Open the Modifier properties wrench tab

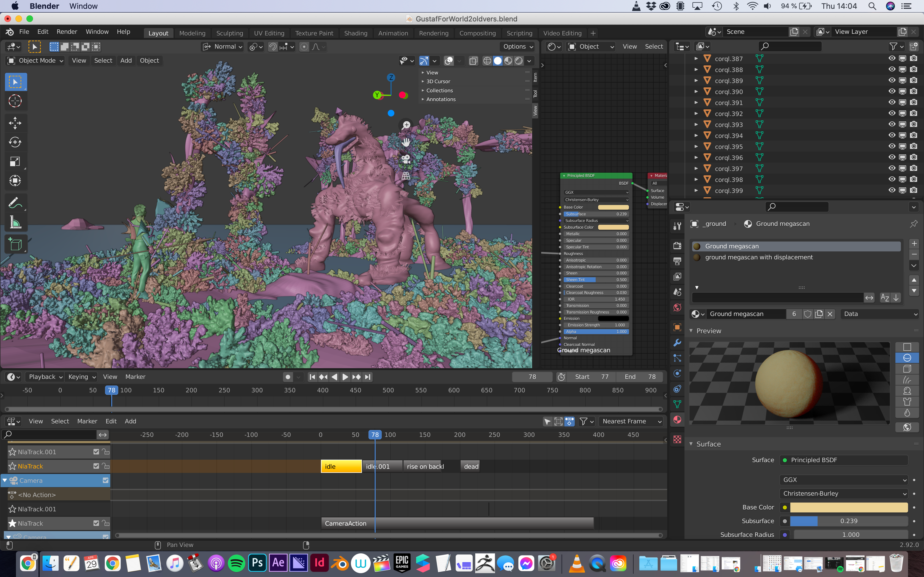coord(677,342)
